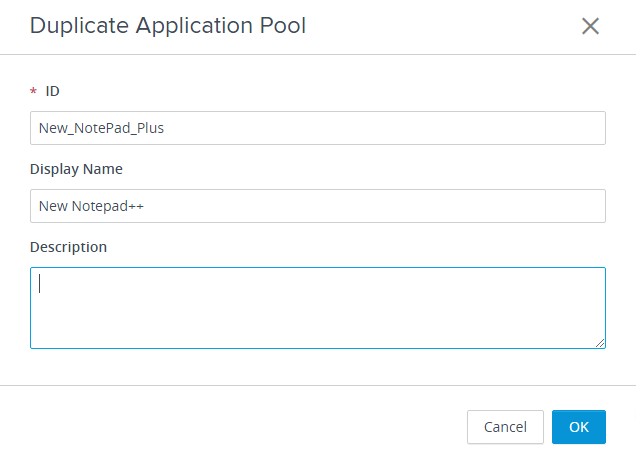Grab the Description box resize handle

(600, 343)
